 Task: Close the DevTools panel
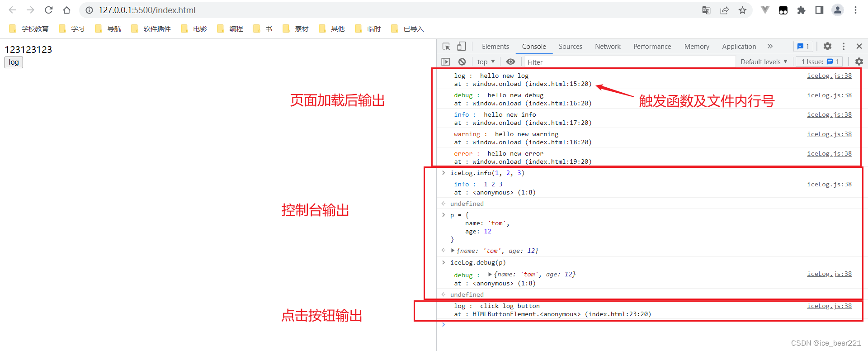[x=859, y=46]
